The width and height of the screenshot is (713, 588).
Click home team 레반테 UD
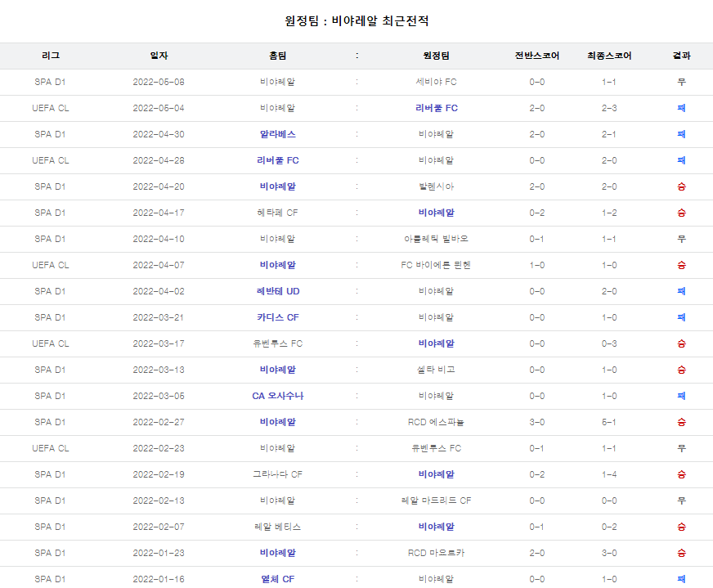pos(278,291)
